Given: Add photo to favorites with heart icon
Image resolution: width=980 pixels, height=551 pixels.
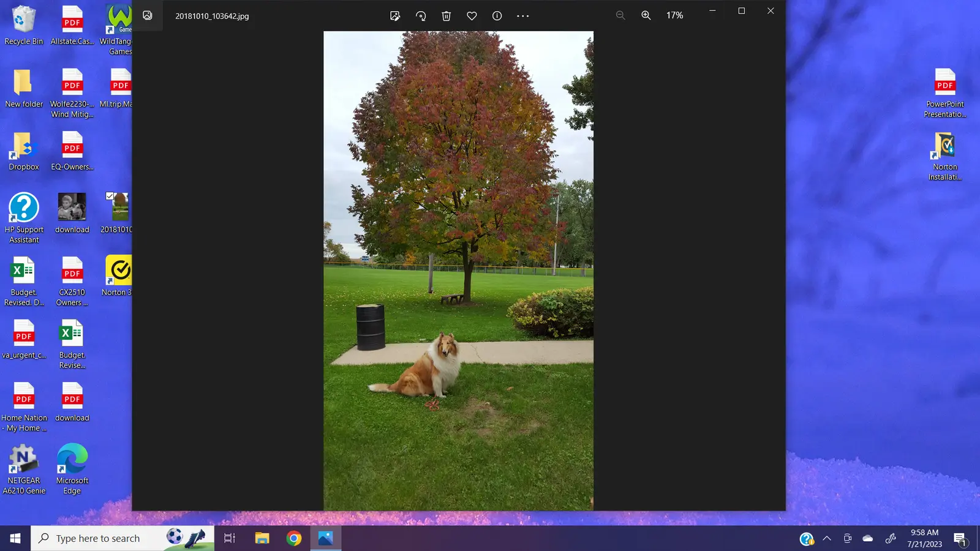Looking at the screenshot, I should (x=472, y=16).
